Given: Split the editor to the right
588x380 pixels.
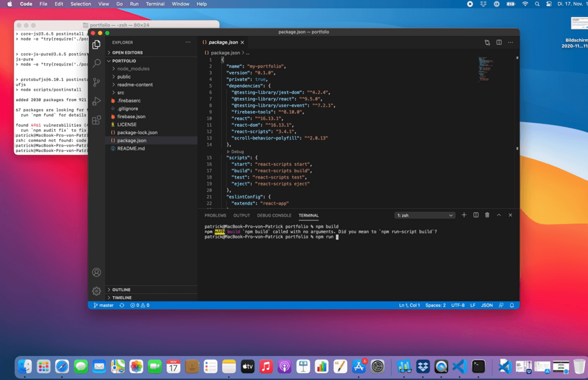Looking at the screenshot, I should [x=499, y=43].
